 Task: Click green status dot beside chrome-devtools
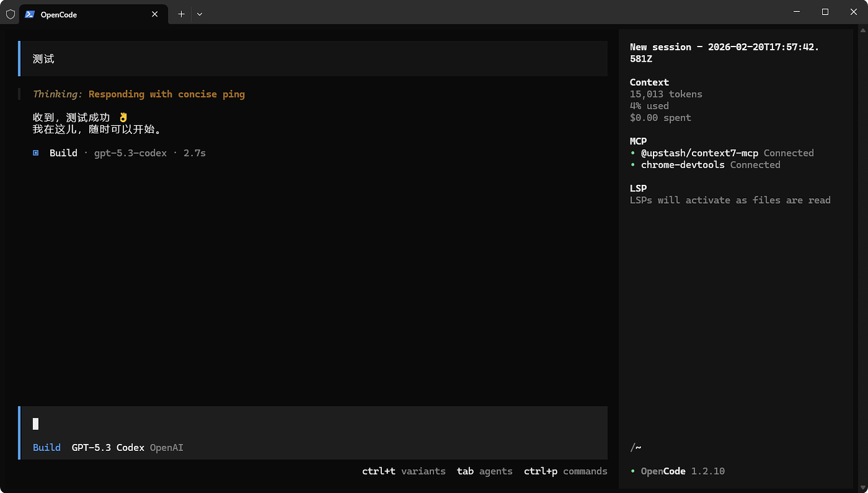[x=633, y=165]
